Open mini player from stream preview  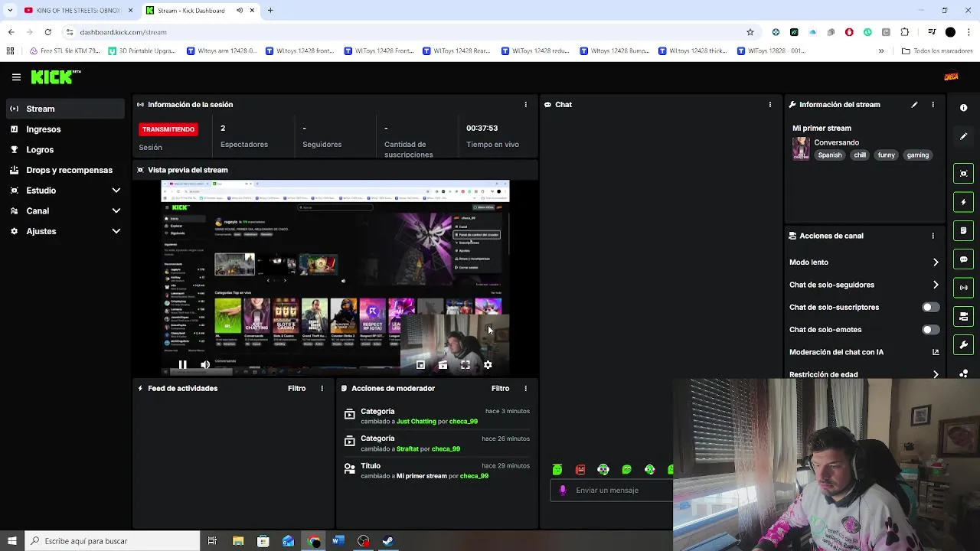(420, 365)
